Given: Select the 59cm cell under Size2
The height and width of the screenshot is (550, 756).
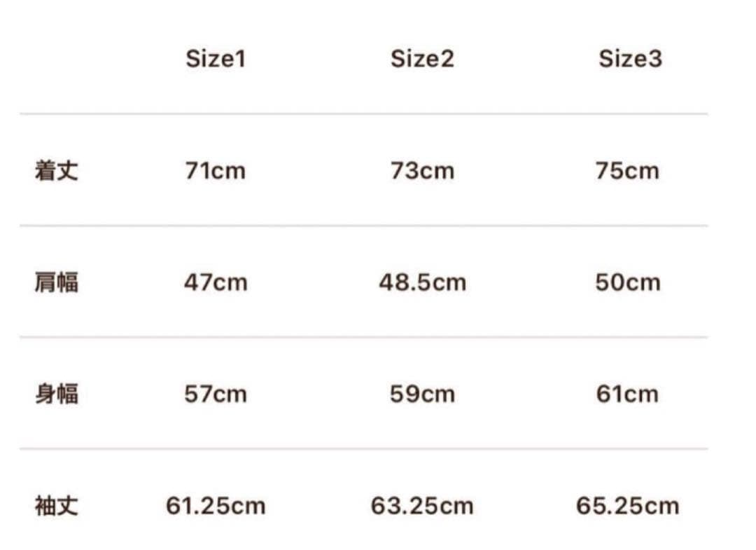Looking at the screenshot, I should (x=422, y=394).
